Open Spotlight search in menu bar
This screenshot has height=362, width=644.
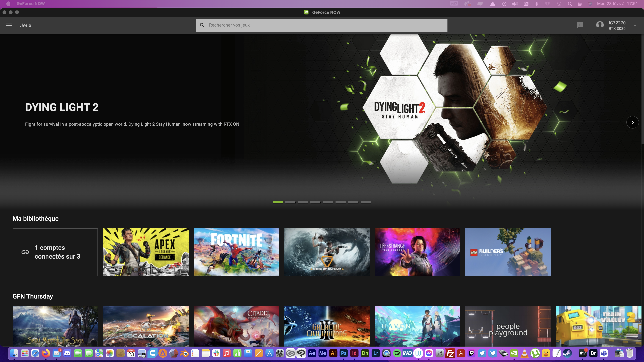coord(570,4)
